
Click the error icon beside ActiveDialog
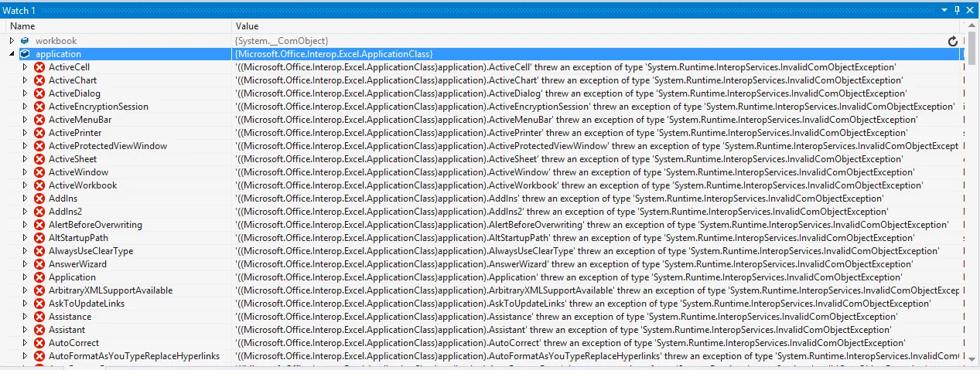coord(39,93)
